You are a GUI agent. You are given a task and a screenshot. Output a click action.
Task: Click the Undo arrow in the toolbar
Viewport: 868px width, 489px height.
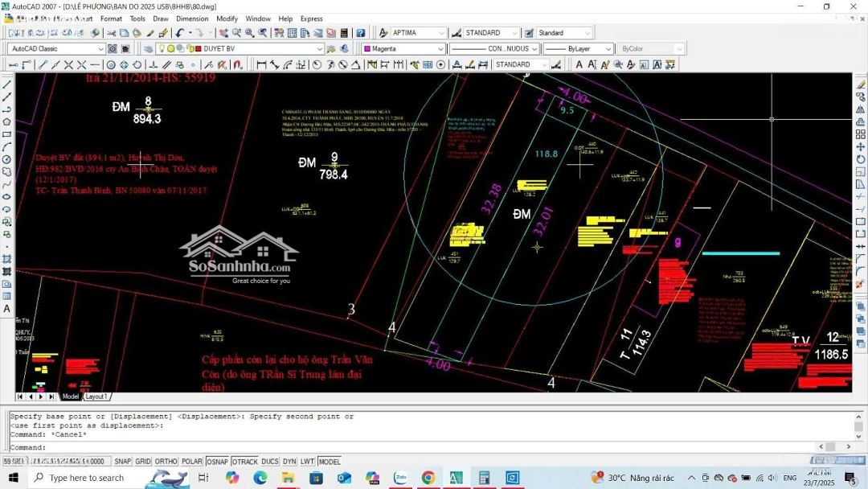coord(180,33)
